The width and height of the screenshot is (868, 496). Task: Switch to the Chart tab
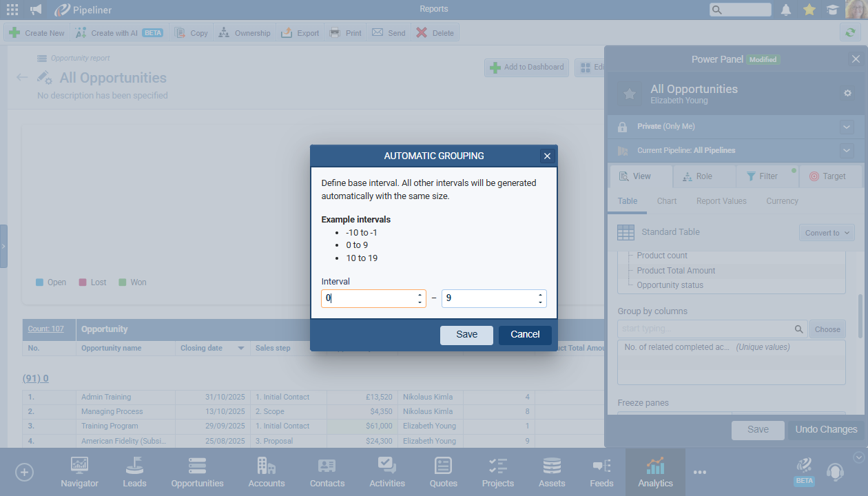click(667, 201)
